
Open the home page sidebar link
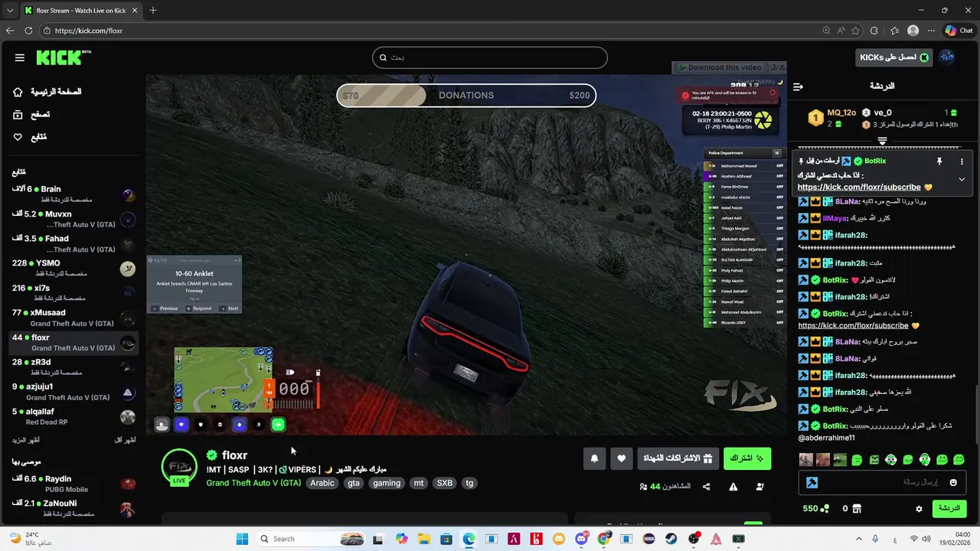(x=47, y=92)
